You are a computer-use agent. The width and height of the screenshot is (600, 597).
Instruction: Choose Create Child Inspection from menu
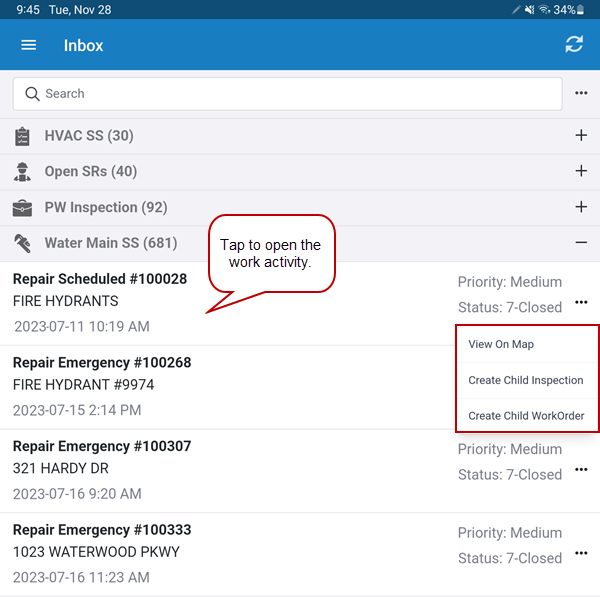[525, 380]
